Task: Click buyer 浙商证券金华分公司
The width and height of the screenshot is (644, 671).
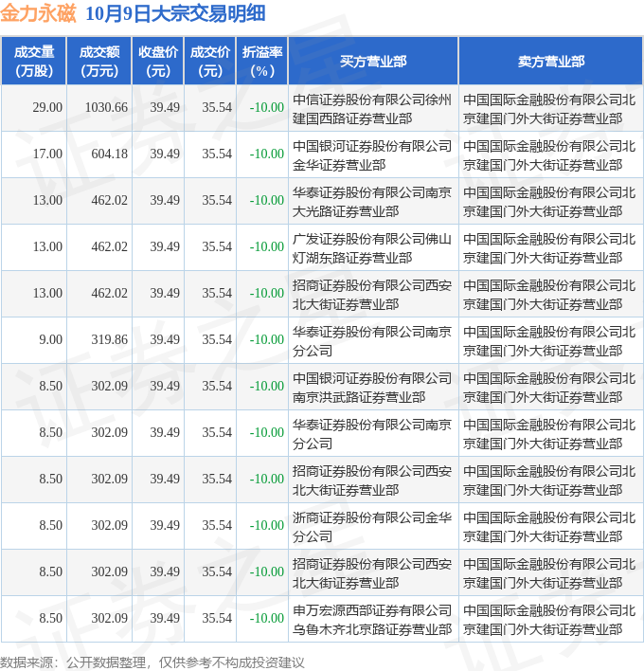Action: tap(372, 527)
